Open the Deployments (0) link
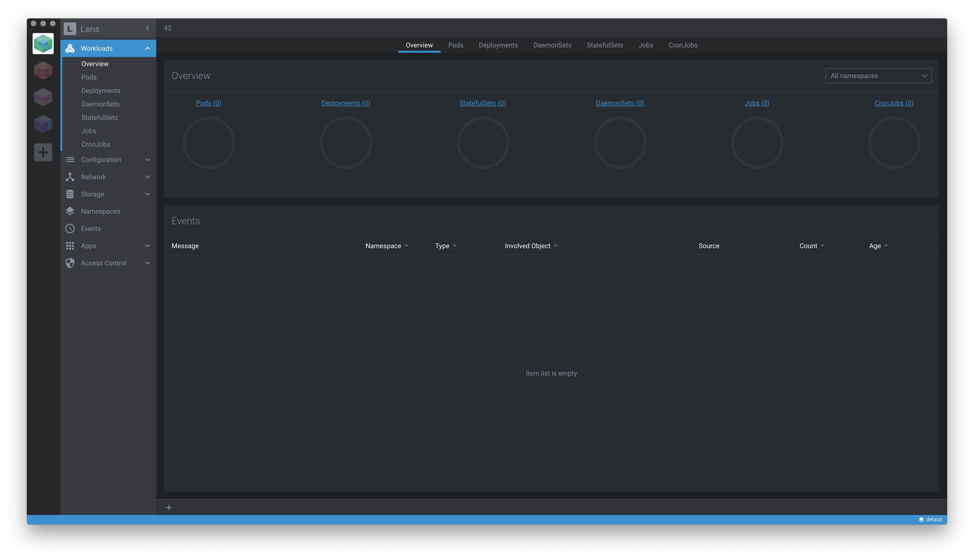 coord(346,103)
